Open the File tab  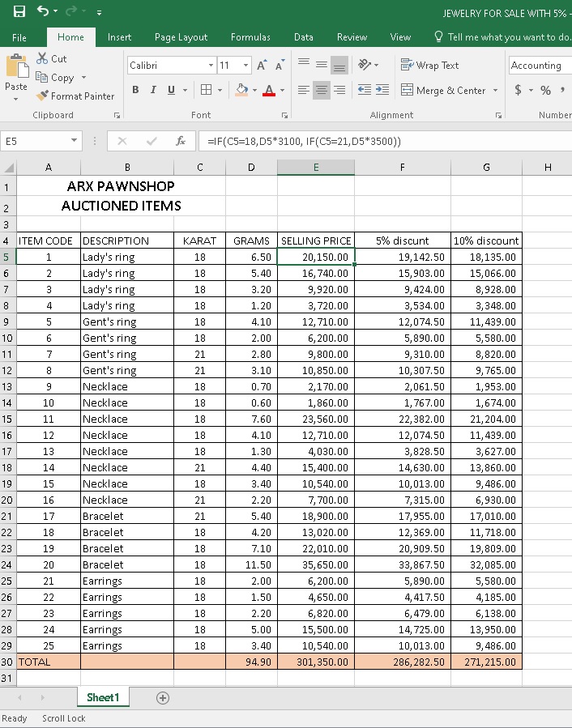tap(19, 37)
